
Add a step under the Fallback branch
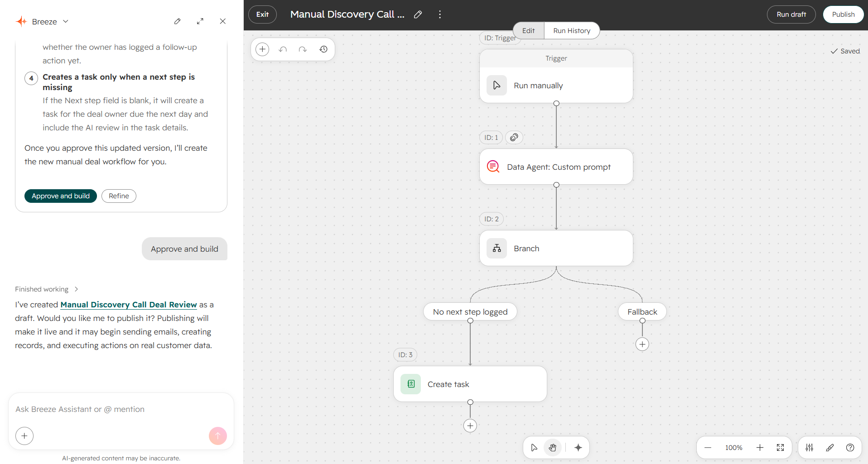coord(642,344)
